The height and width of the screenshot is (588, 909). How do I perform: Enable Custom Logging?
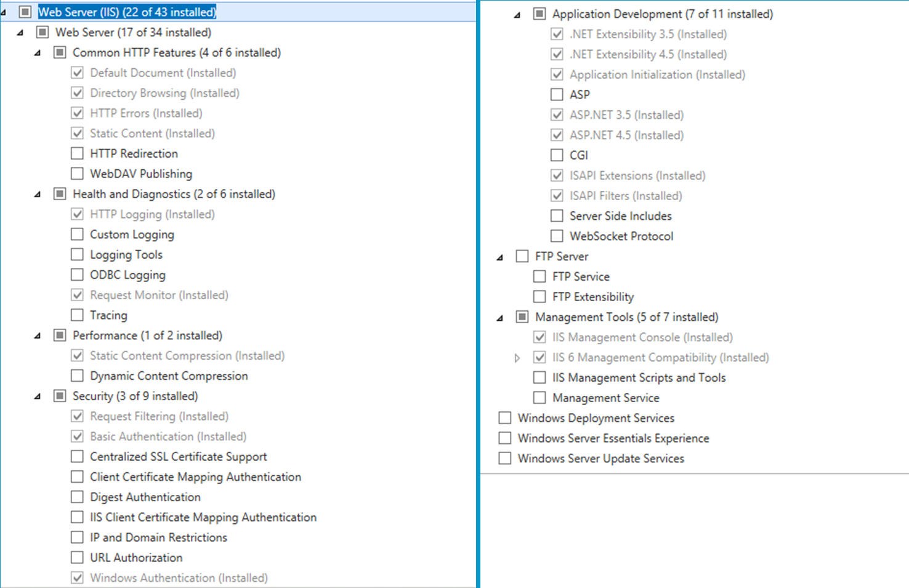[77, 234]
